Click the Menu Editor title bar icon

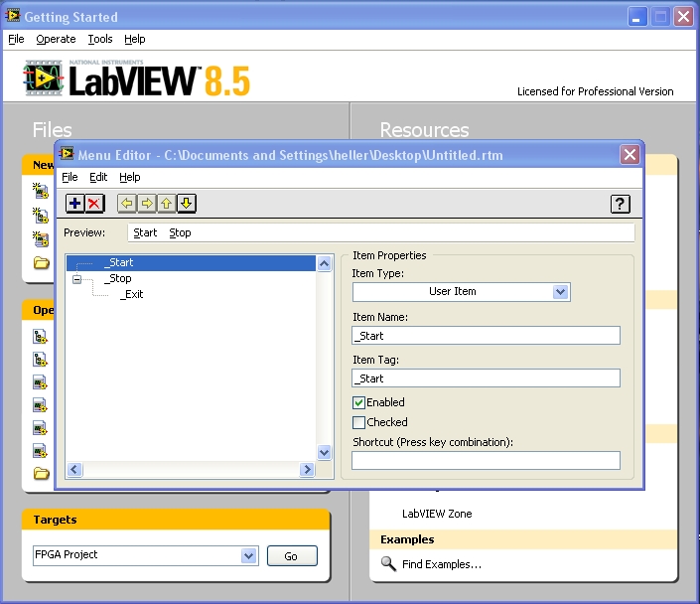coord(67,154)
